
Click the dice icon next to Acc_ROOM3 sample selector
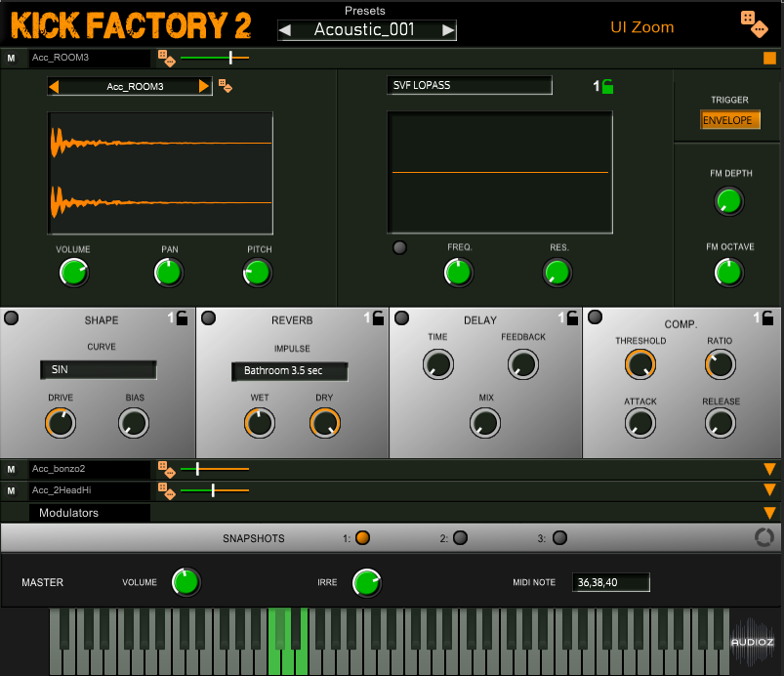click(225, 86)
